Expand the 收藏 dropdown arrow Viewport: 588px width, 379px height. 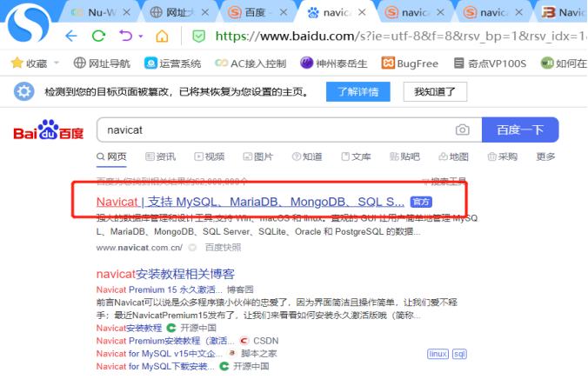57,63
